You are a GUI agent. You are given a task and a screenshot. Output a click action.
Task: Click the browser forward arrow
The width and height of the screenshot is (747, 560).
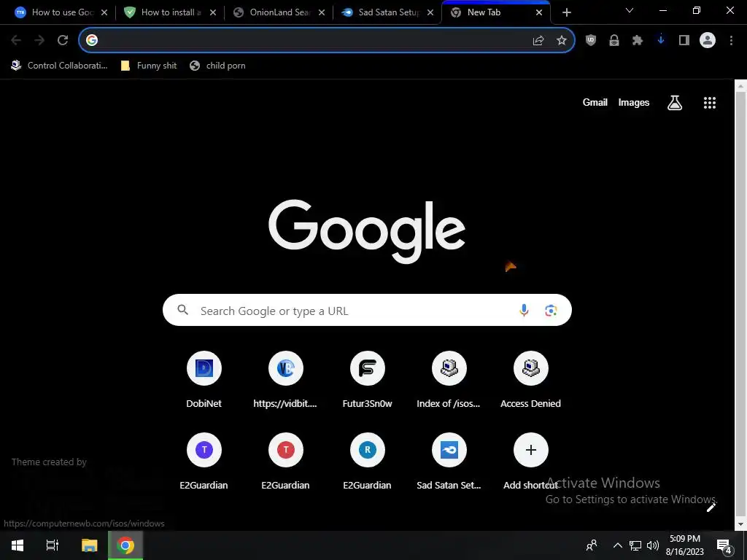point(39,41)
